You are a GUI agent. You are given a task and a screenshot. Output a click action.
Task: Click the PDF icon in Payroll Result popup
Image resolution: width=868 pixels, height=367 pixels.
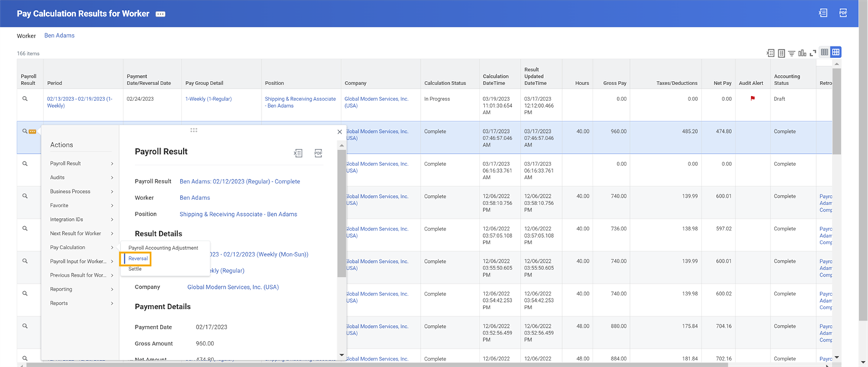pos(318,152)
